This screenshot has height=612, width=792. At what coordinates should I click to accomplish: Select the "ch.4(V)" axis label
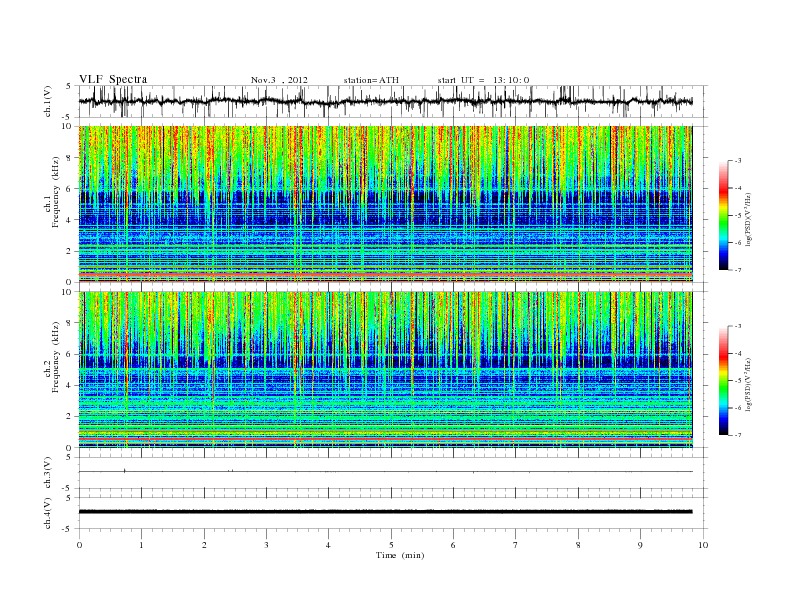[x=48, y=513]
